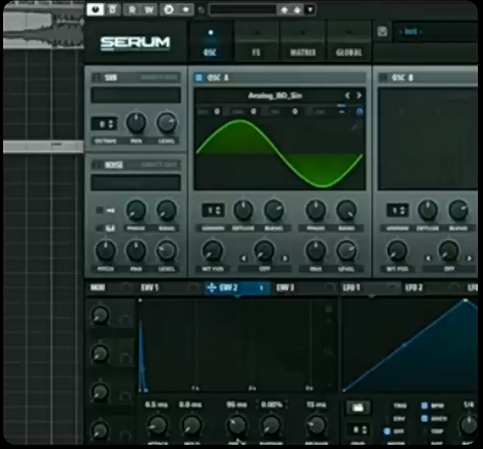
Task: Switch to the OSC tab
Action: [x=210, y=42]
